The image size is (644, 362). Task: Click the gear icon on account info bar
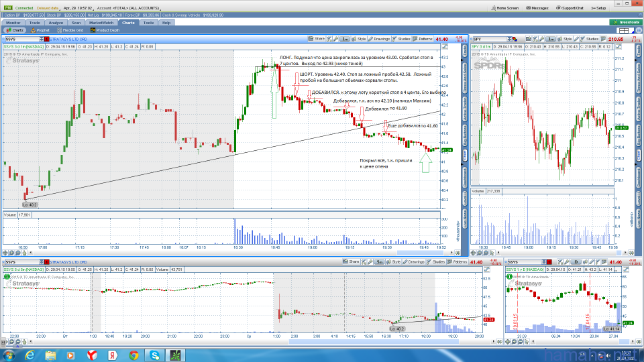(639, 15)
